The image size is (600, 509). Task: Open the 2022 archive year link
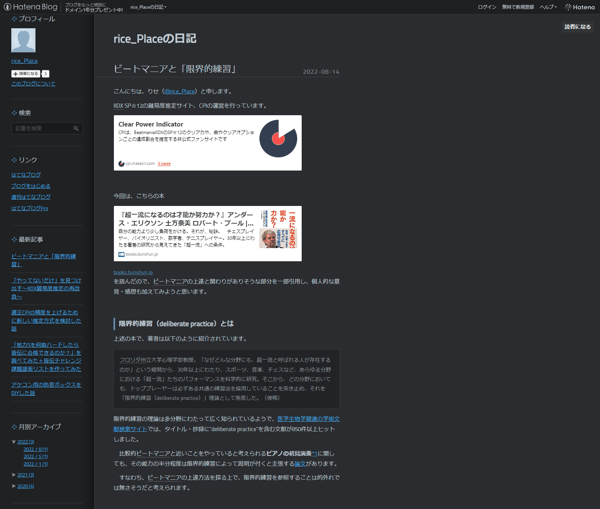[x=26, y=442]
